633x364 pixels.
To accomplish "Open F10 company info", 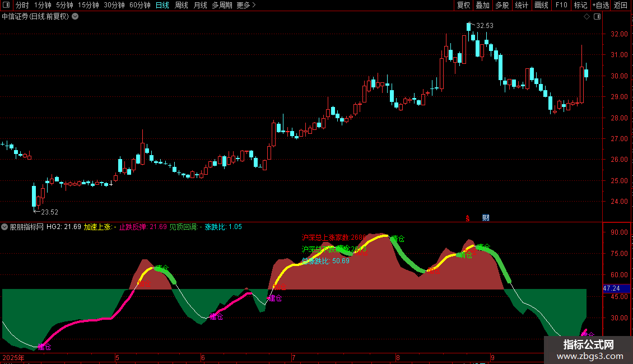I will [x=561, y=5].
